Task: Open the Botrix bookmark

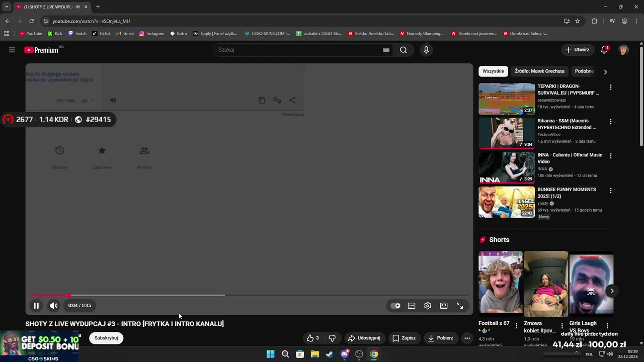Action: point(179,33)
